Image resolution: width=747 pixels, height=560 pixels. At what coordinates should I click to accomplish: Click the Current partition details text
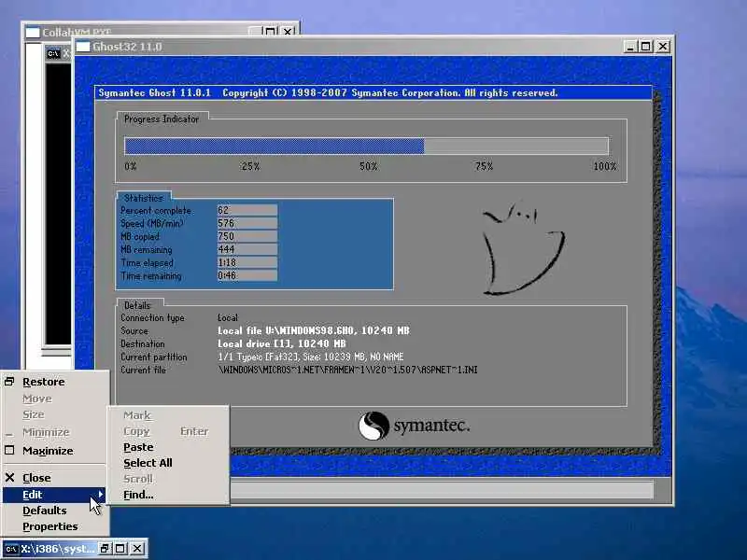tap(311, 357)
